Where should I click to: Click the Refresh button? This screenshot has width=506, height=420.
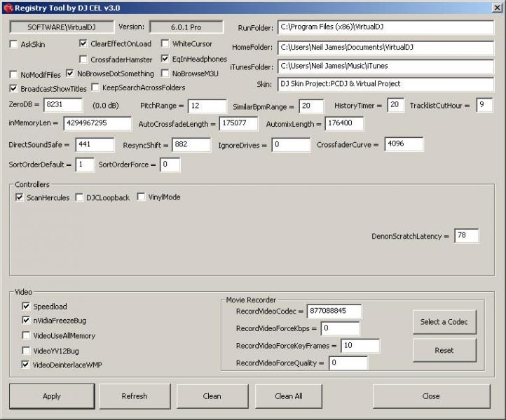point(134,396)
